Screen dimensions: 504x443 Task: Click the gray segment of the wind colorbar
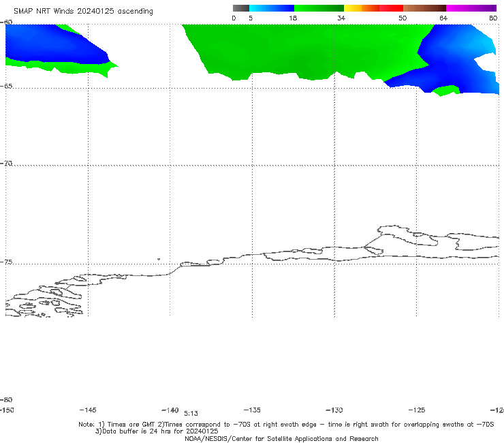point(240,8)
